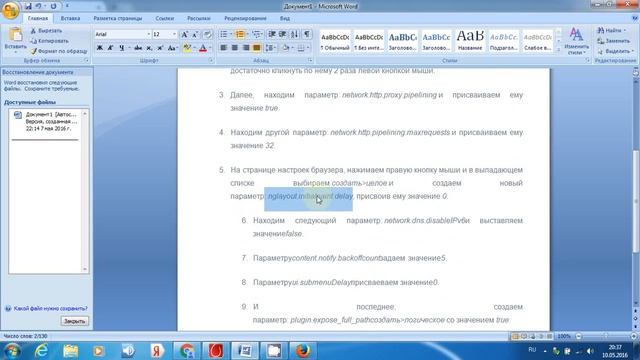Switch to the Ссылки ribbon tab
This screenshot has height=360, width=640.
pyautogui.click(x=164, y=18)
